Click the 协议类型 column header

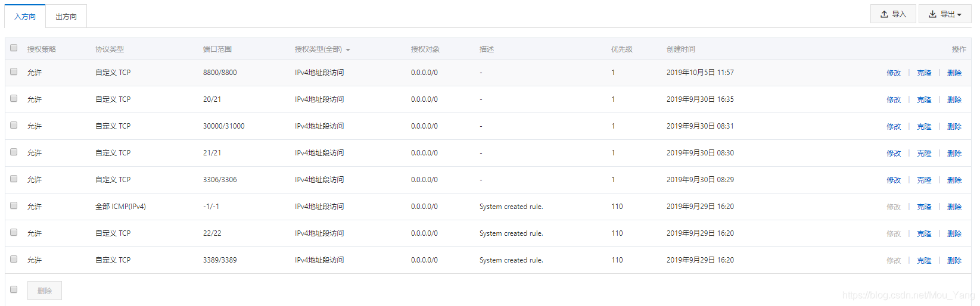(x=110, y=49)
